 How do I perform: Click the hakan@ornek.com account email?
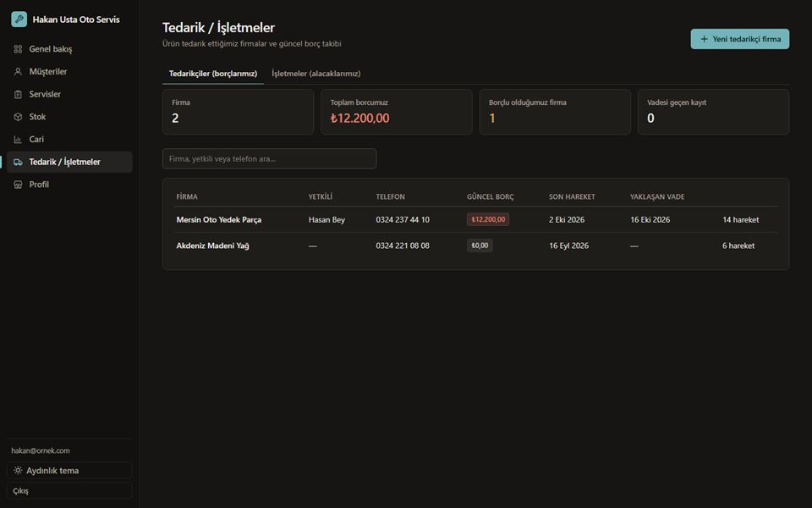(41, 451)
